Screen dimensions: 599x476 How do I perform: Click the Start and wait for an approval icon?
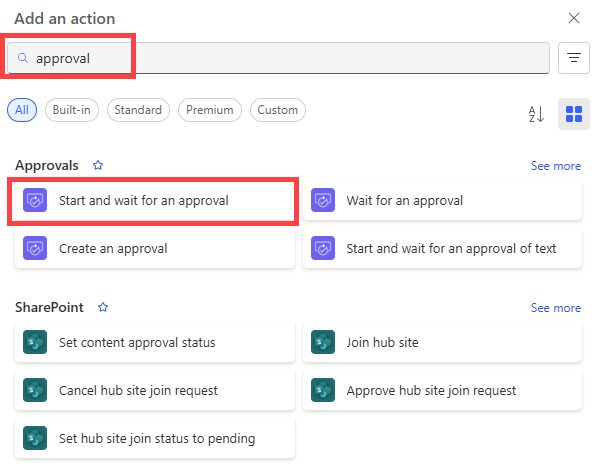point(35,200)
